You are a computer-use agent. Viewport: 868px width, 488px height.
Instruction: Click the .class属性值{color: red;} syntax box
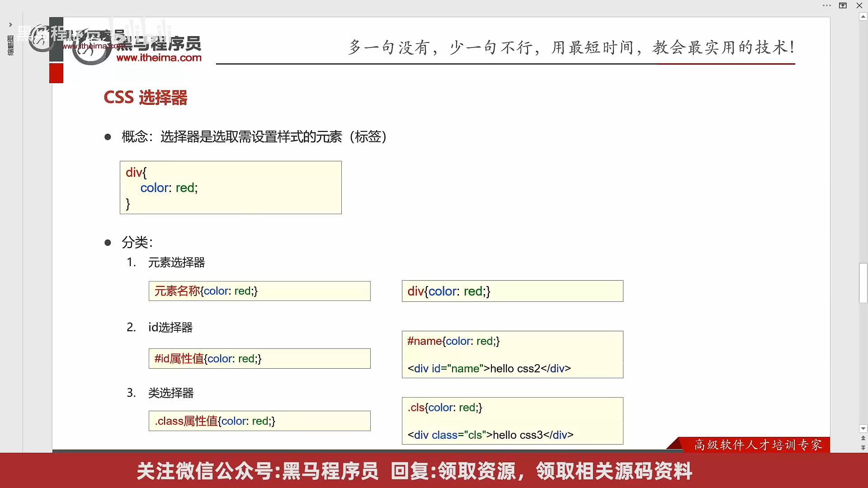pyautogui.click(x=259, y=421)
